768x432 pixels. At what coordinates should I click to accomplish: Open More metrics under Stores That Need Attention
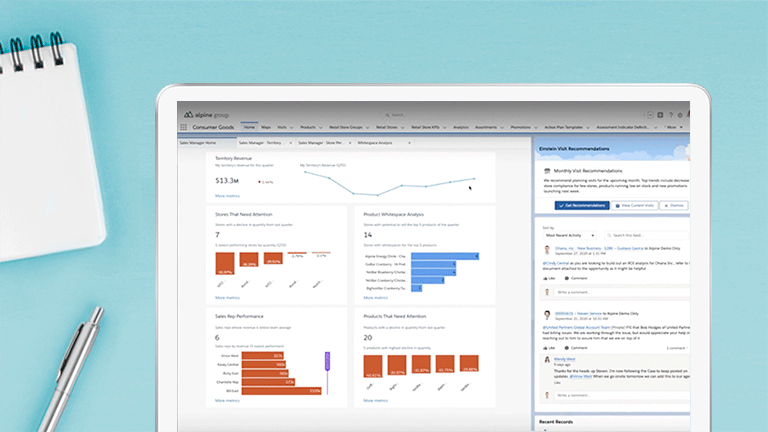click(227, 298)
